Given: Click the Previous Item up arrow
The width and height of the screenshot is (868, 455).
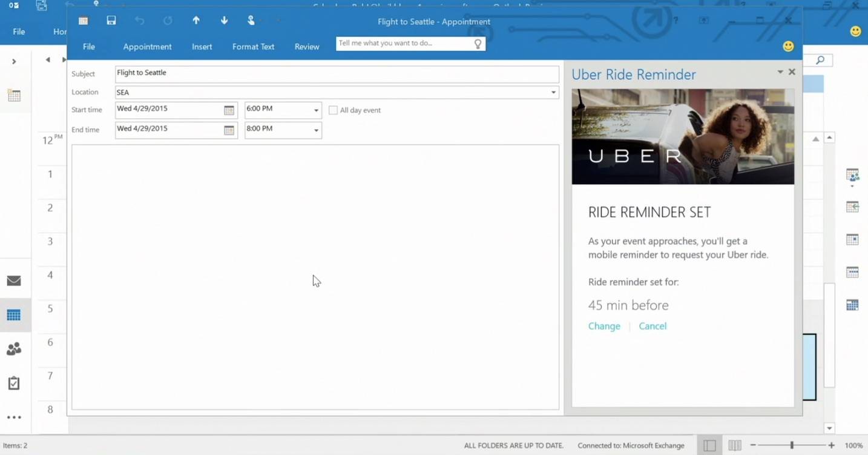Looking at the screenshot, I should tap(196, 21).
